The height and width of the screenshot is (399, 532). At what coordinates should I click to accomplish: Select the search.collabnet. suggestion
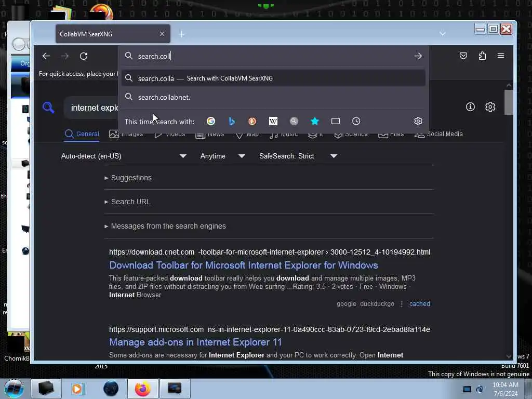273,97
